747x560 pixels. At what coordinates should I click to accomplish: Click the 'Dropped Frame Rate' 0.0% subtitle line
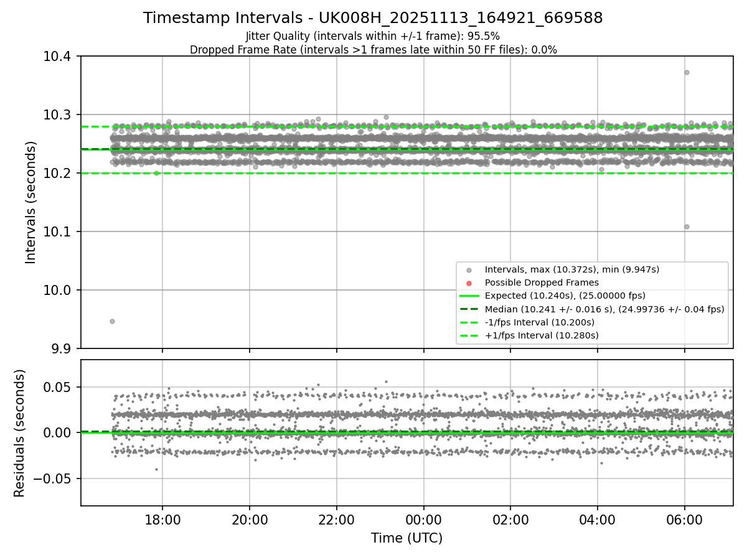[373, 50]
